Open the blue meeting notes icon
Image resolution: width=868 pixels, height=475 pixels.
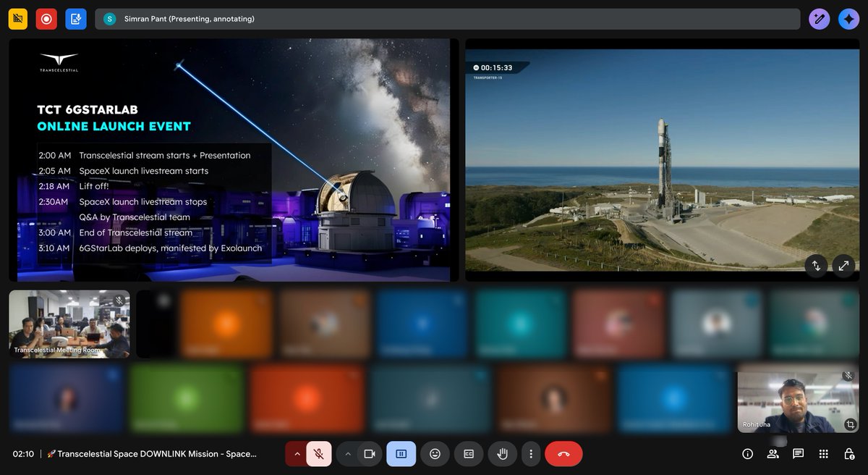tap(76, 19)
